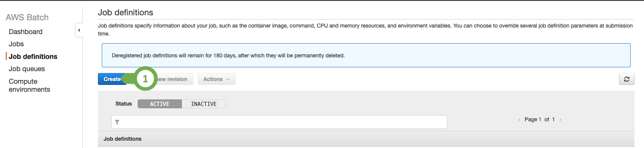Focus the job definitions filter field
644x148 pixels.
click(x=279, y=122)
